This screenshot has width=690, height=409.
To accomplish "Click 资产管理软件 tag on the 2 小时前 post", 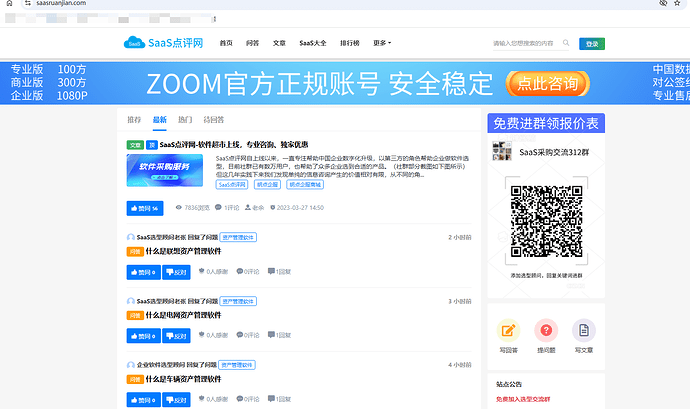I will [x=238, y=237].
